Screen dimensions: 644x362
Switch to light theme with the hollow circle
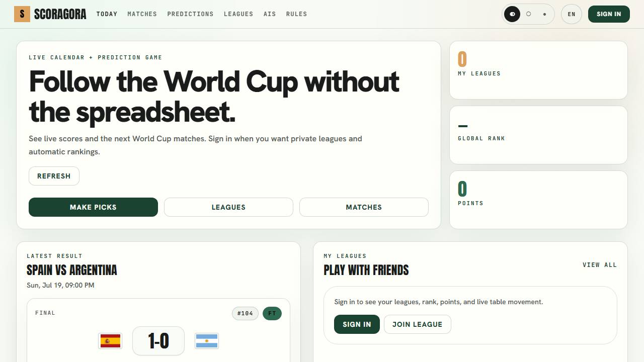click(x=528, y=14)
